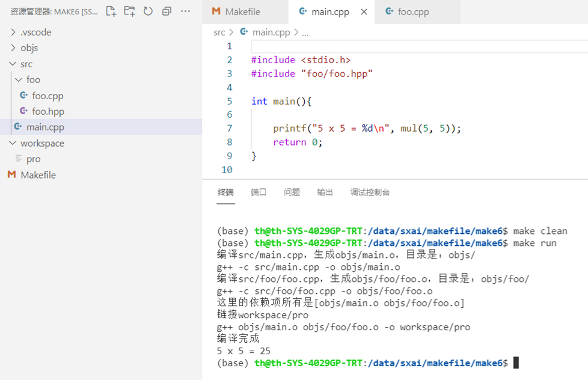The height and width of the screenshot is (380, 588).
Task: Click the M icon beside Makefile in tree
Action: coord(11,174)
